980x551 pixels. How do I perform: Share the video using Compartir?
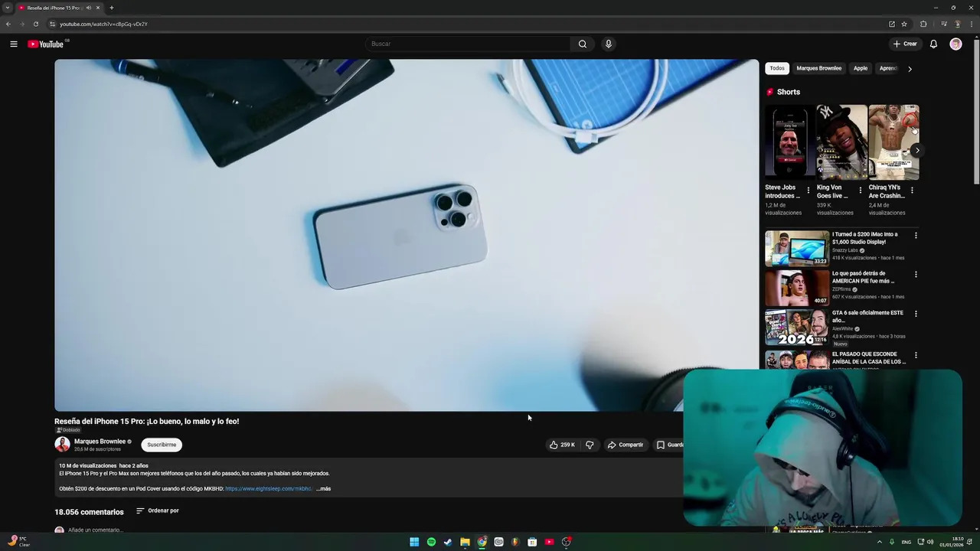pos(626,445)
